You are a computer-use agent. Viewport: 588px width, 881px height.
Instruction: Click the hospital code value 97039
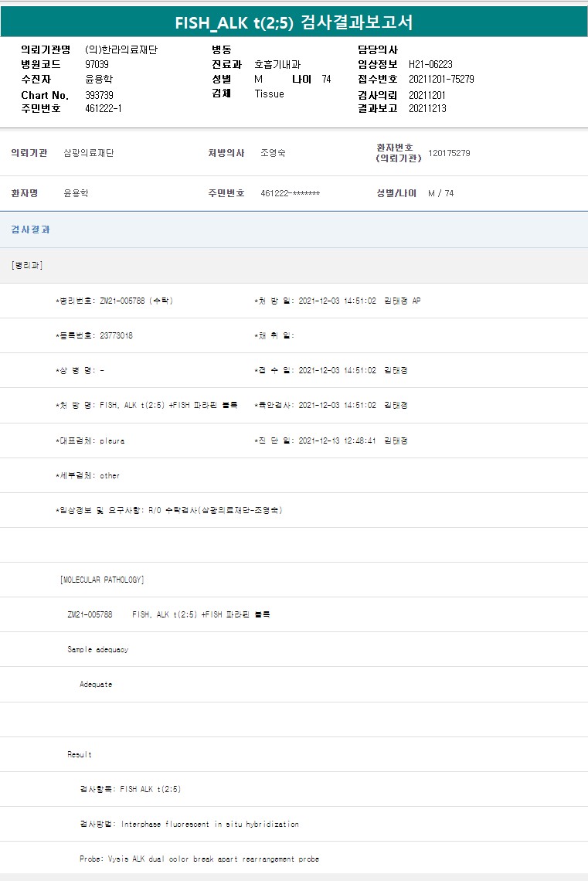(97, 65)
